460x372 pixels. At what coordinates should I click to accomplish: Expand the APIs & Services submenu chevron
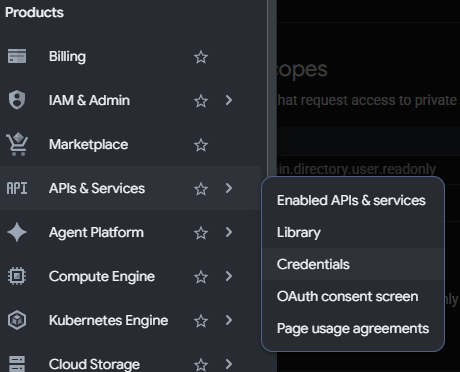(229, 188)
